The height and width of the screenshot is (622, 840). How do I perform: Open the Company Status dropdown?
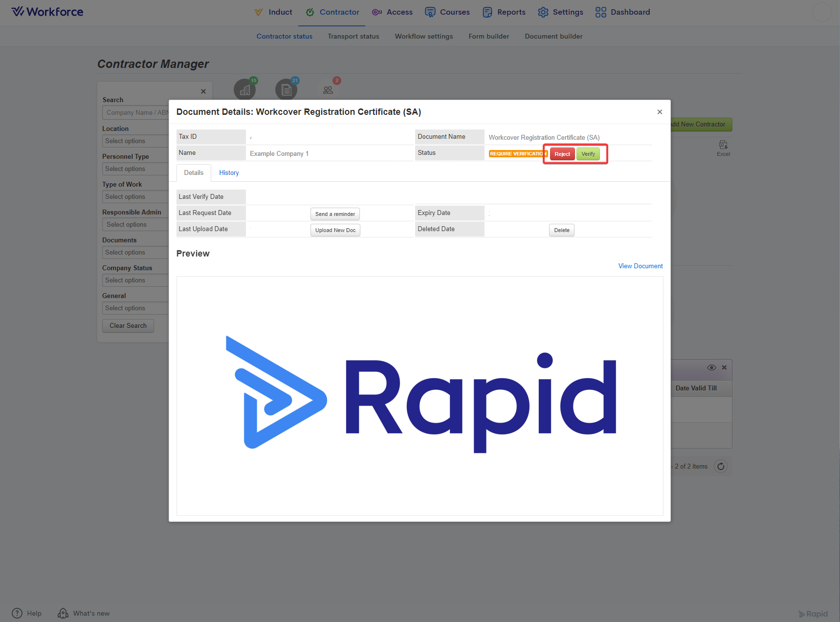(x=135, y=280)
